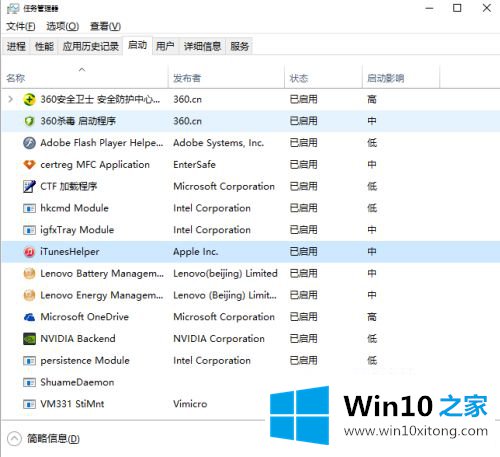Select the 启动 tab
Image resolution: width=500 pixels, height=457 pixels.
pyautogui.click(x=137, y=45)
